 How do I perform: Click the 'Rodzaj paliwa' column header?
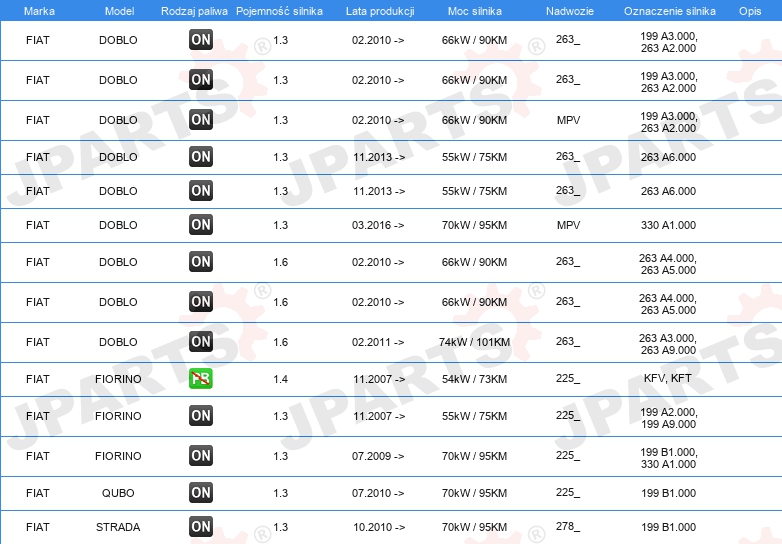pos(194,11)
